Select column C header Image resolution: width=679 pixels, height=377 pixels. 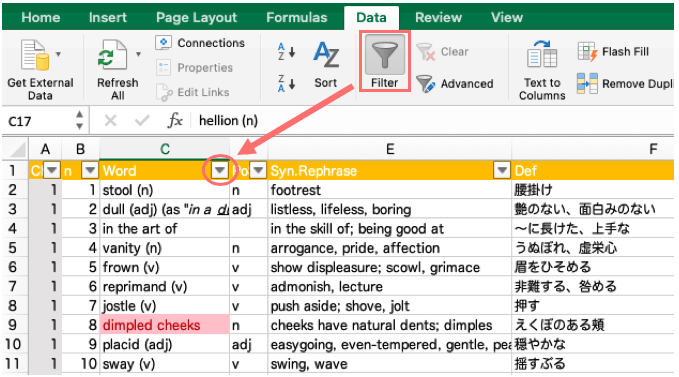pos(165,149)
